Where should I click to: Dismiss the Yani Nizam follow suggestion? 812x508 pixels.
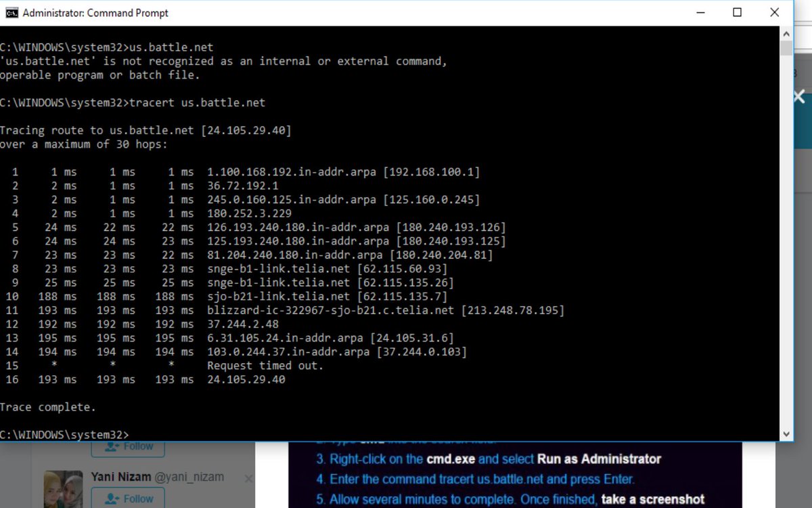[248, 479]
